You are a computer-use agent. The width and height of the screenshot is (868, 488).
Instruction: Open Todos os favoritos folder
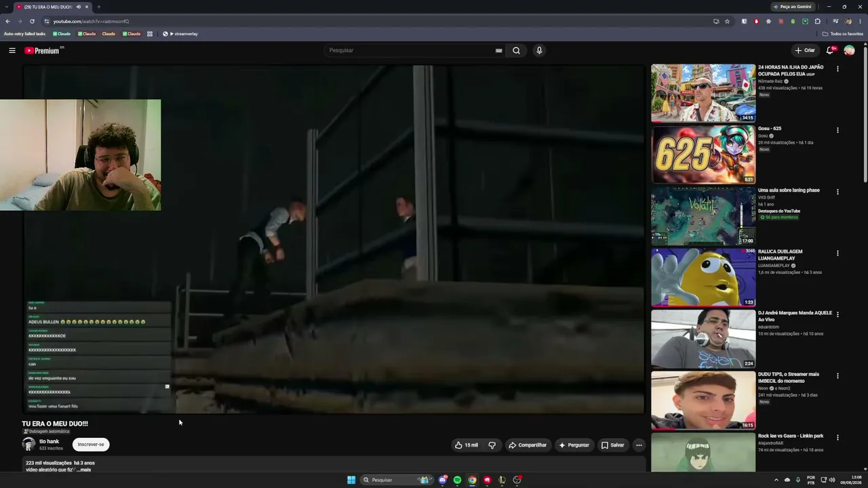click(x=843, y=34)
